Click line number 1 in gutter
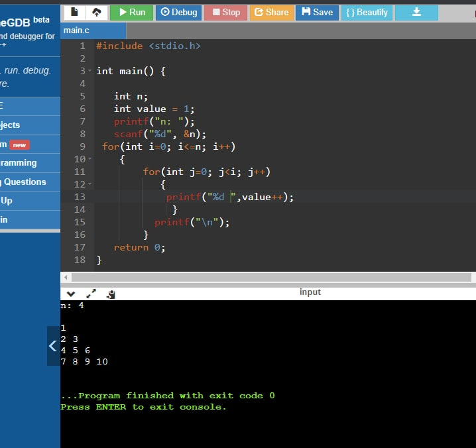 coord(82,46)
